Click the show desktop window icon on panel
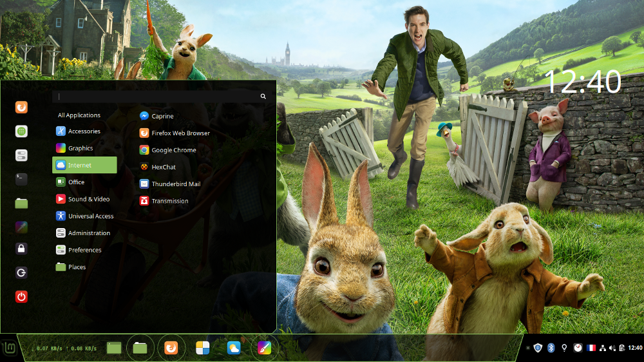Image resolution: width=644 pixels, height=362 pixels. click(114, 348)
